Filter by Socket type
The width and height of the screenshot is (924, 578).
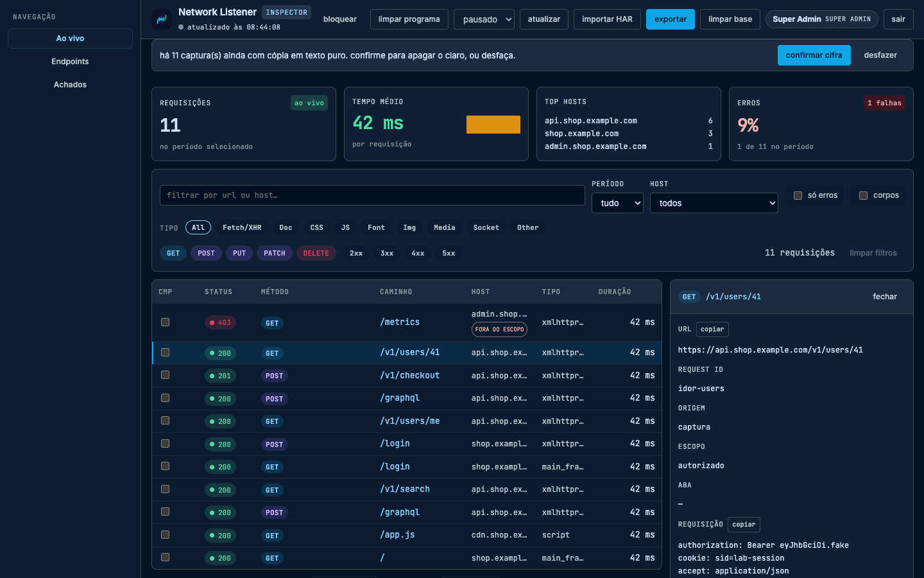coord(486,227)
